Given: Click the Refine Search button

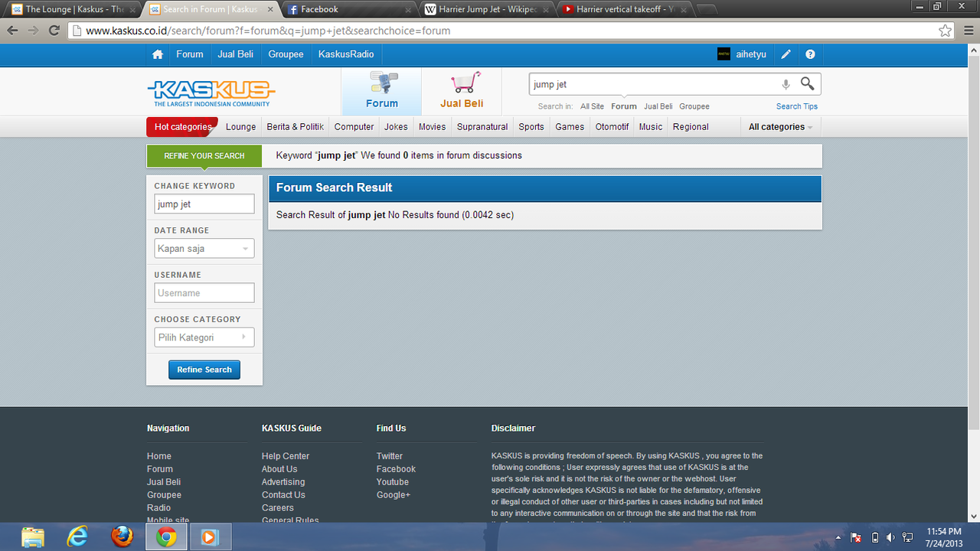Looking at the screenshot, I should tap(204, 370).
